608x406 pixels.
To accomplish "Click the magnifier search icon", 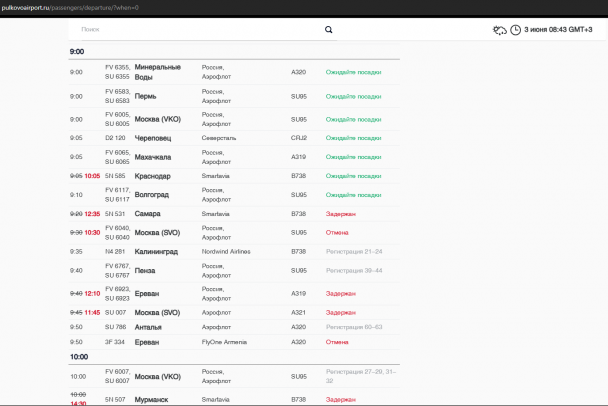I will 328,30.
